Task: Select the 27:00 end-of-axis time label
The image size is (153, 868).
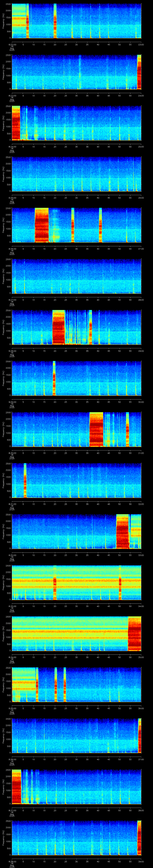Action: [141, 249]
